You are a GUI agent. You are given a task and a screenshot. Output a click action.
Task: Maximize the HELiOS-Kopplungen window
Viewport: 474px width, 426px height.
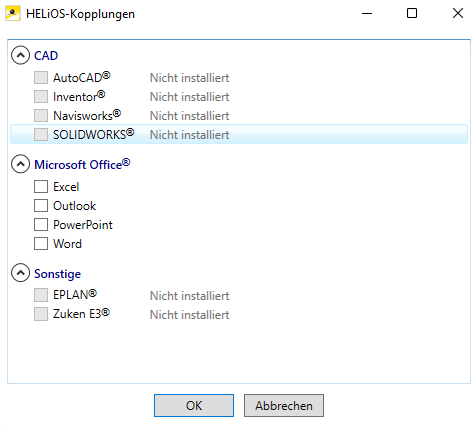[x=412, y=13]
